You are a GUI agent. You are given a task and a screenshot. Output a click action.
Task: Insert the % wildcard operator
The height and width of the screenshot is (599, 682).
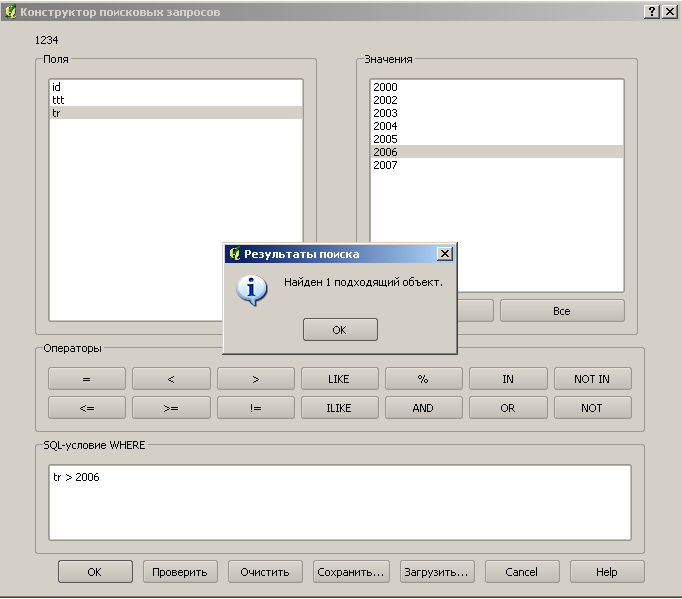(423, 379)
